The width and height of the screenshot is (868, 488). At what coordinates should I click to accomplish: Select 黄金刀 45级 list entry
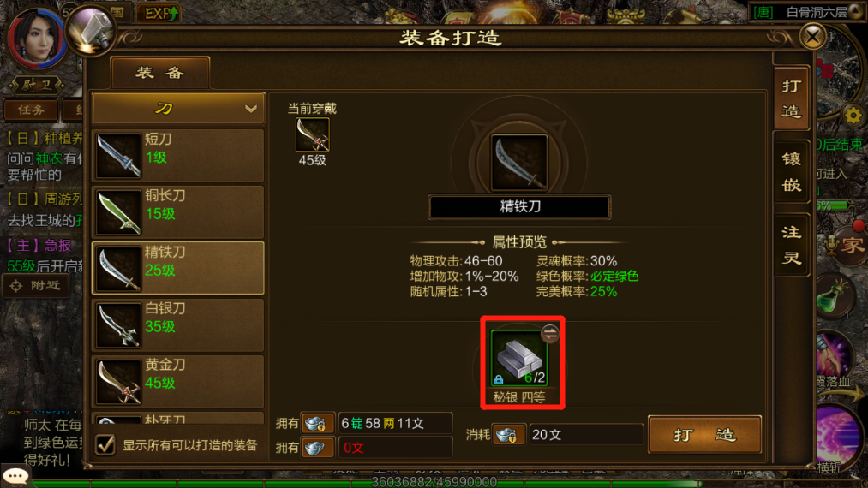click(178, 382)
